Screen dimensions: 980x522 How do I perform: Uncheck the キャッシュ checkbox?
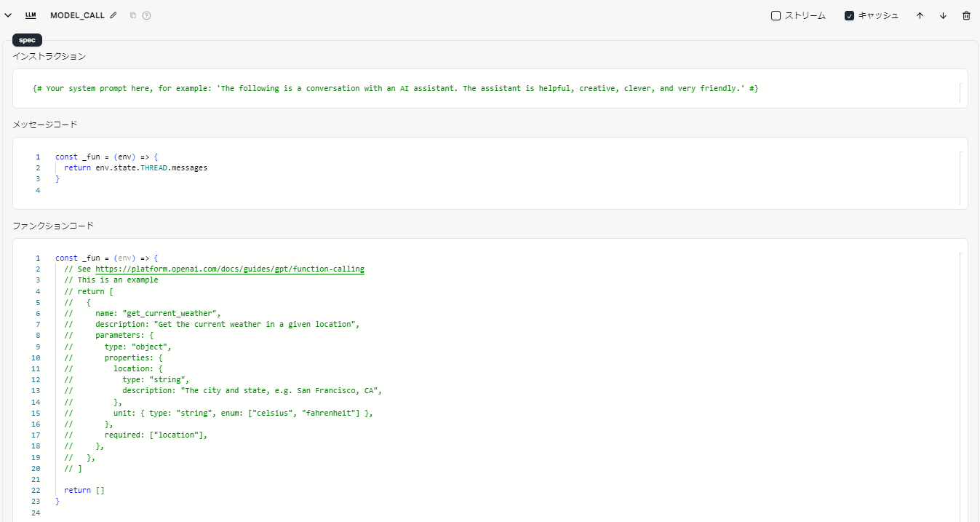(x=849, y=15)
